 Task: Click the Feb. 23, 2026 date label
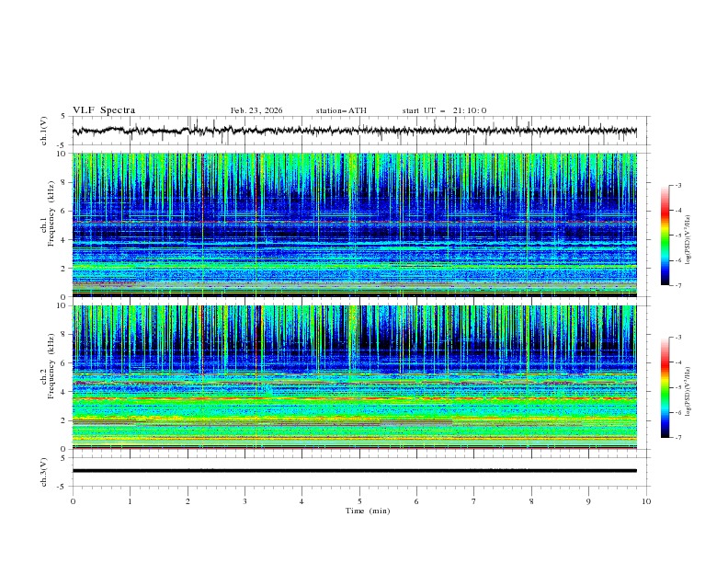[x=256, y=110]
